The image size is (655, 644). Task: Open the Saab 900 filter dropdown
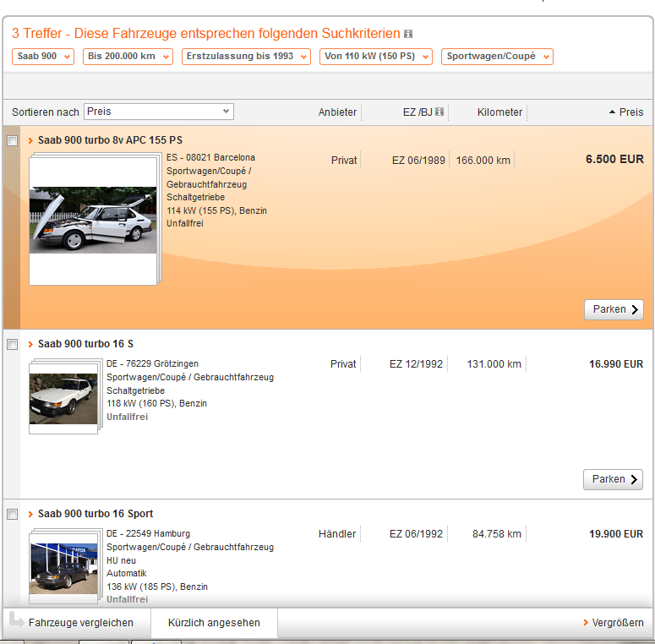pos(43,57)
